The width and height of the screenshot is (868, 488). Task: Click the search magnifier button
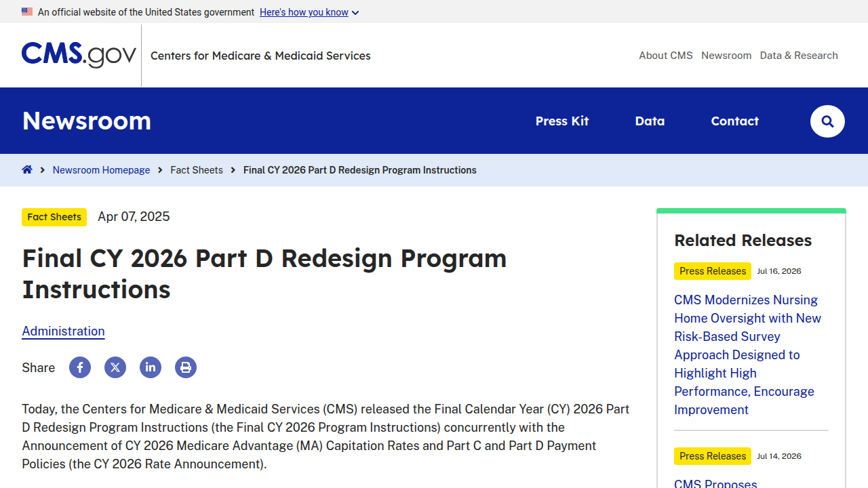827,121
